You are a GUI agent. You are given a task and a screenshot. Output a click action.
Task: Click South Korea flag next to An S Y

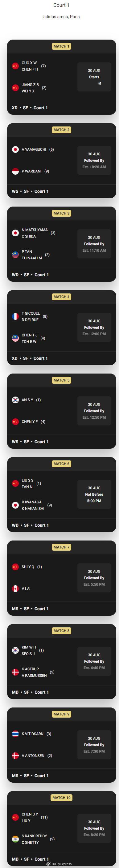click(15, 400)
